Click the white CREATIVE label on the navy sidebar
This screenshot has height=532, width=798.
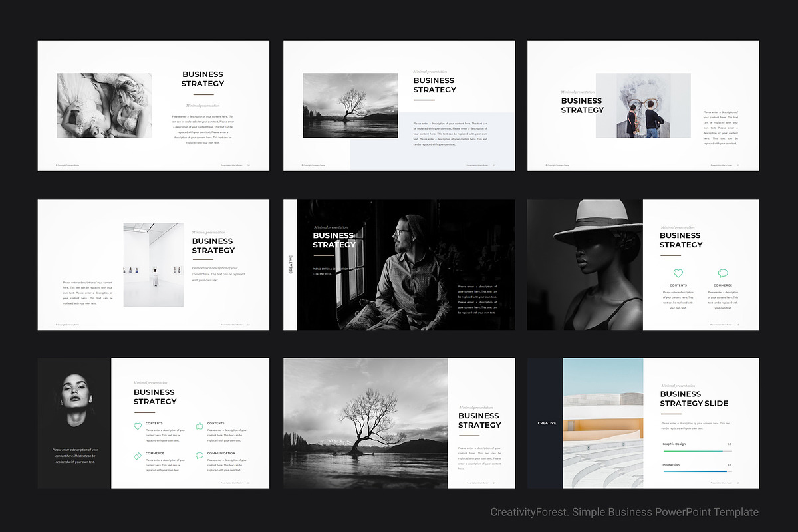click(547, 423)
